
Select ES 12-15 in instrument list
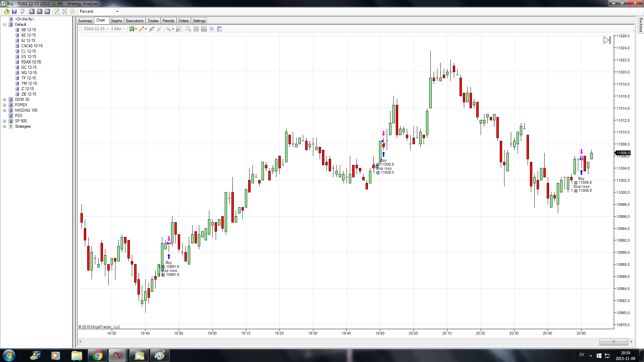point(29,57)
